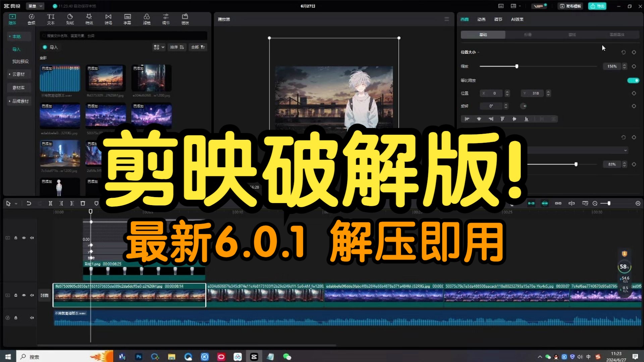Image resolution: width=644 pixels, height=362 pixels.
Task: Click align-top icon in alignment row
Action: (502, 119)
